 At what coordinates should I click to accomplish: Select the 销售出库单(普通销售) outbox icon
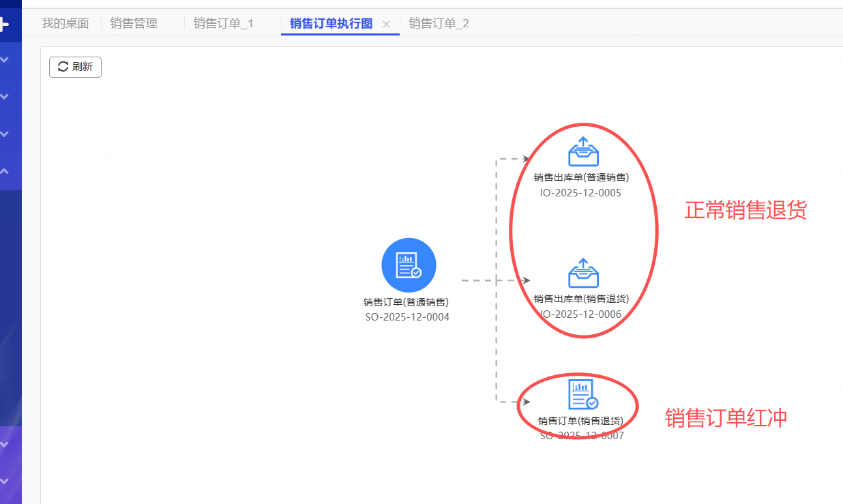click(583, 152)
